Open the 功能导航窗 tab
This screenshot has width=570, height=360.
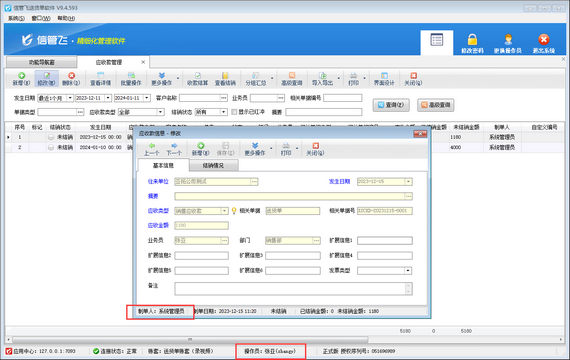(x=41, y=62)
